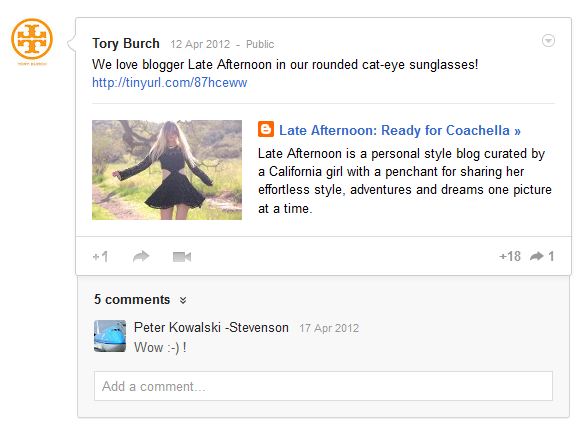Click the Public visibility label
Viewport: 586px width, 433px height.
260,44
